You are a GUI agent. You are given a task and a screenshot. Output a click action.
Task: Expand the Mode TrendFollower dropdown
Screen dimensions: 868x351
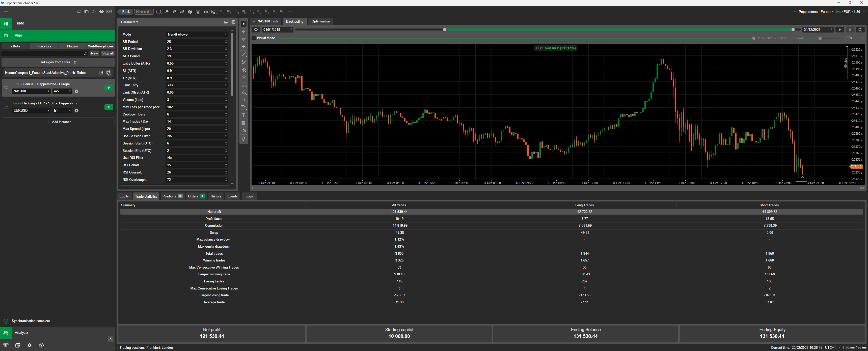click(197, 34)
